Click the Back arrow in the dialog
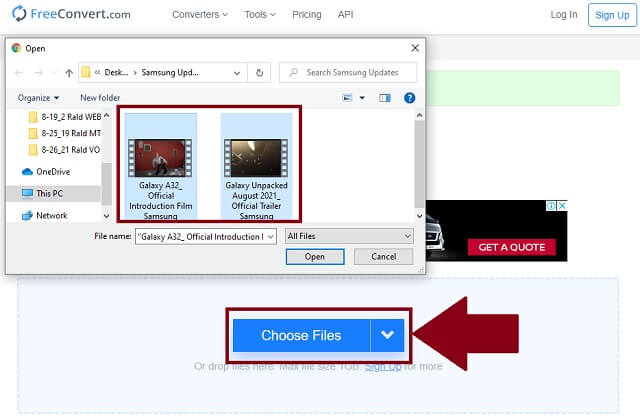Viewport: 640px width, 419px height. click(x=18, y=73)
